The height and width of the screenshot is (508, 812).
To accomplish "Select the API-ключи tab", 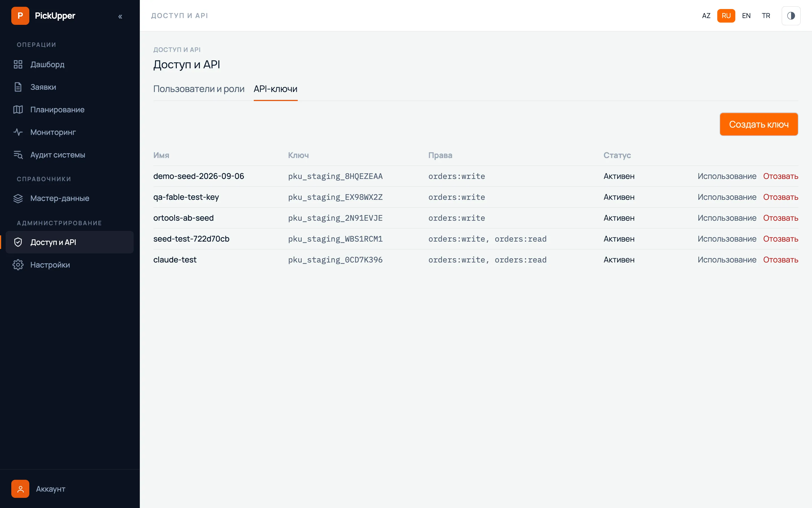I will [x=275, y=89].
